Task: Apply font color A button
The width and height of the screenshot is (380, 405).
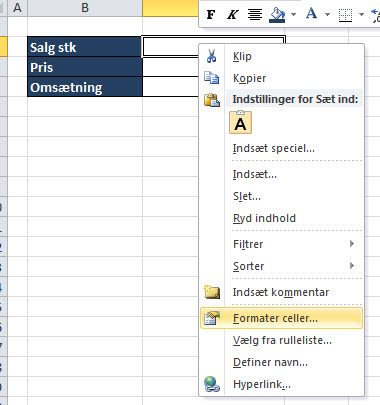Action: (x=311, y=14)
